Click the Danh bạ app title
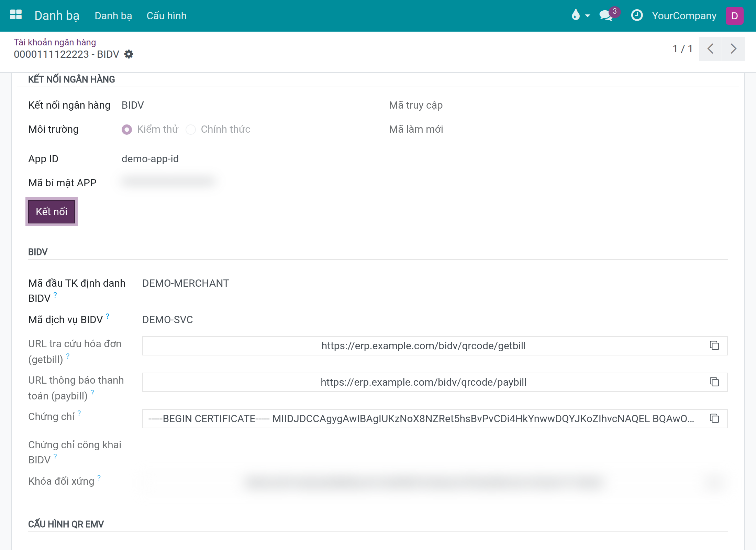This screenshot has width=756, height=550. click(57, 16)
